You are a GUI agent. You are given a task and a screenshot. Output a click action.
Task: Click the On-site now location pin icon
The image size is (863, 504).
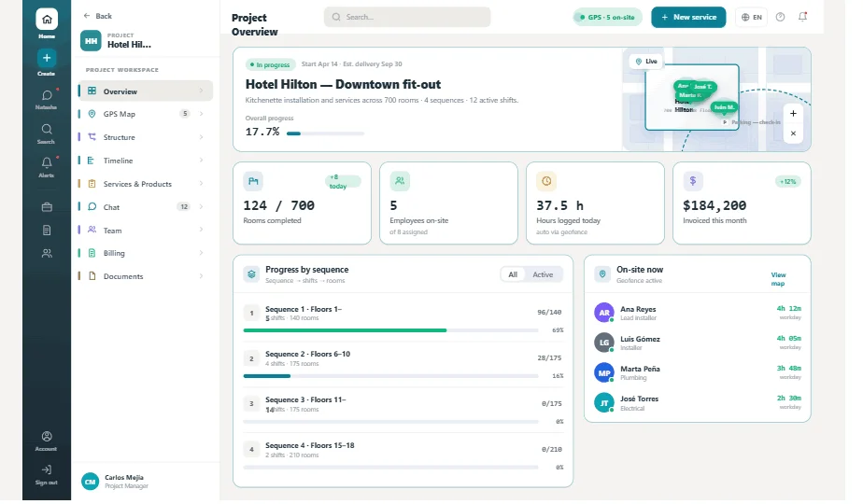point(602,274)
